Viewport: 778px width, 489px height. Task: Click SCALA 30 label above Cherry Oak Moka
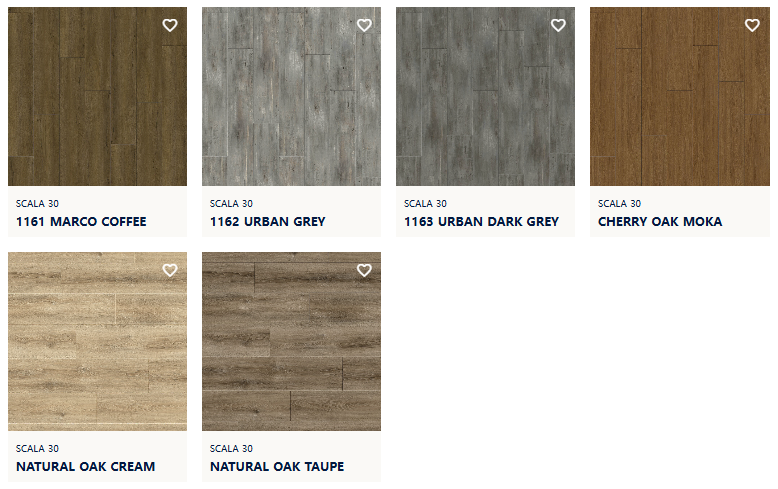click(619, 203)
